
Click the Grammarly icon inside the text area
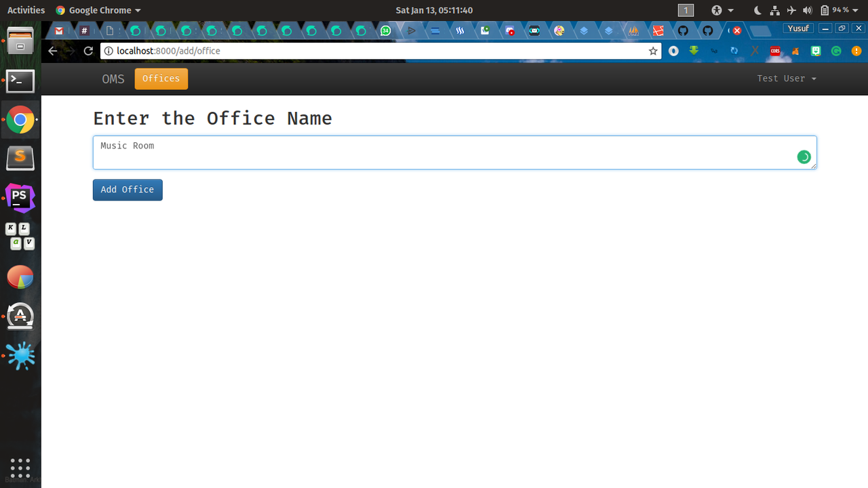point(804,157)
